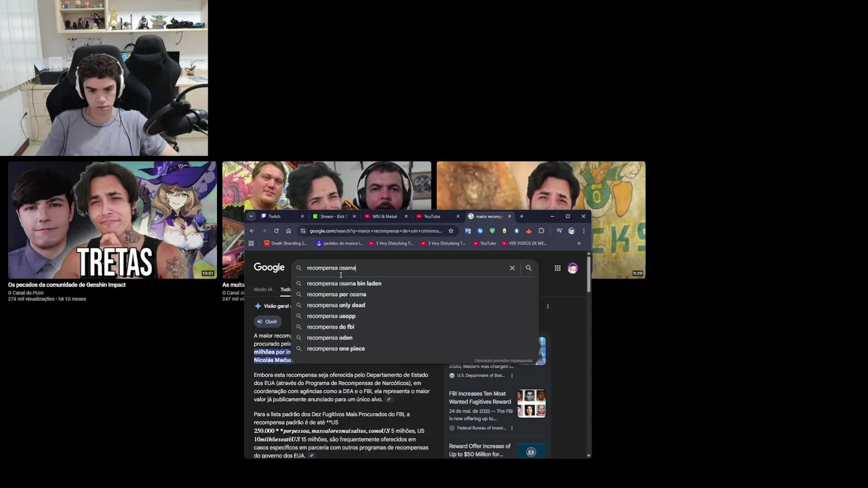Open the 'VER VIDEOS DE ME...' bookmark
This screenshot has width=868, height=488.
[524, 243]
